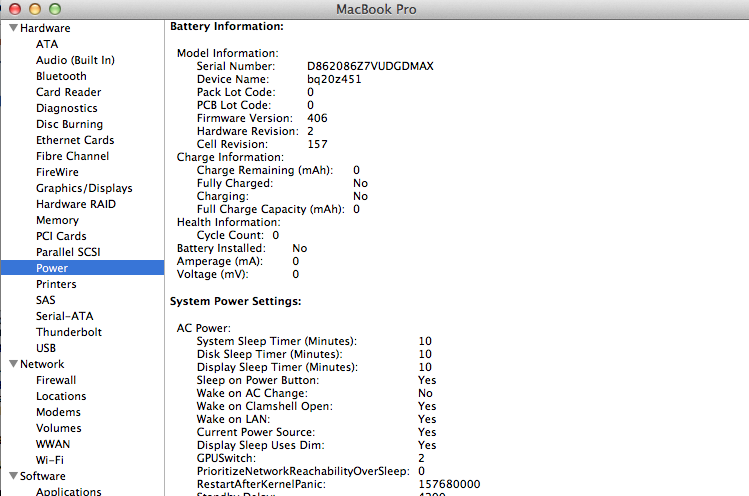Close the MacBook Pro window
Image resolution: width=749 pixels, height=496 pixels.
(x=15, y=9)
